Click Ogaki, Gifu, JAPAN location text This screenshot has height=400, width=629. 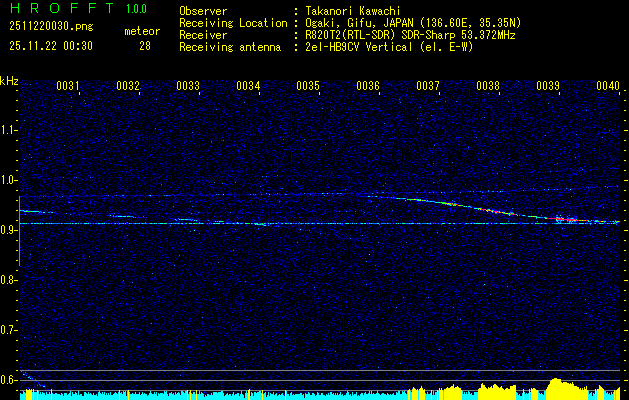(x=413, y=23)
